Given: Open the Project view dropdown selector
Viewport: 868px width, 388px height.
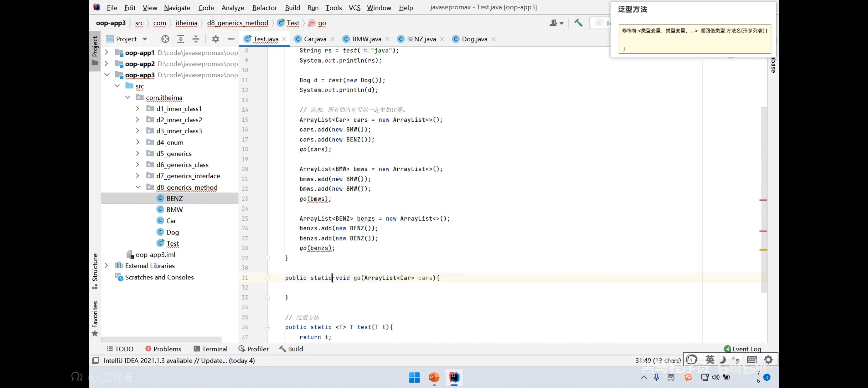Looking at the screenshot, I should 145,39.
